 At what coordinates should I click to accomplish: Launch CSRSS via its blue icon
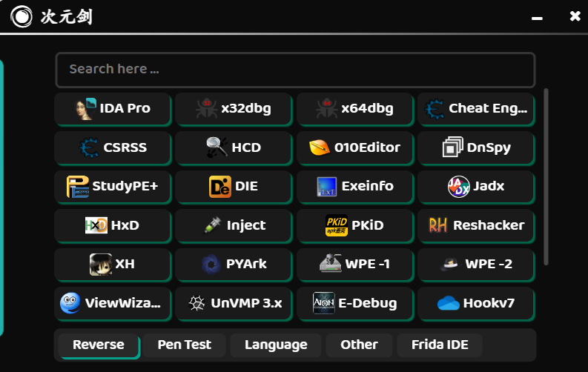(x=89, y=147)
